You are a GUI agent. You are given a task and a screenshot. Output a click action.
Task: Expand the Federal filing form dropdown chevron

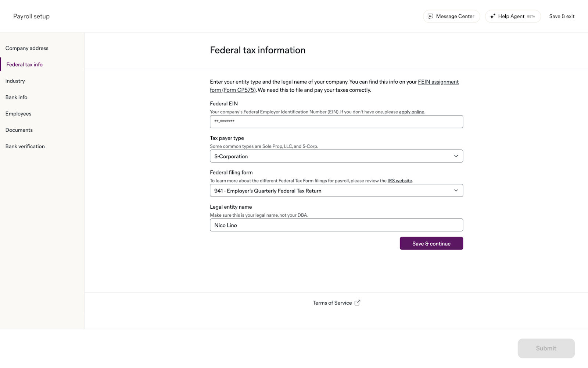(456, 191)
